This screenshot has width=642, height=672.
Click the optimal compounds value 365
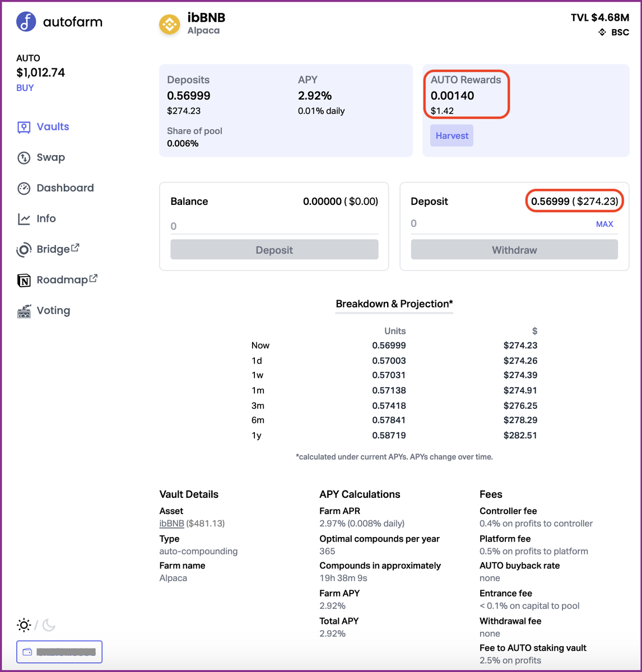(x=327, y=551)
